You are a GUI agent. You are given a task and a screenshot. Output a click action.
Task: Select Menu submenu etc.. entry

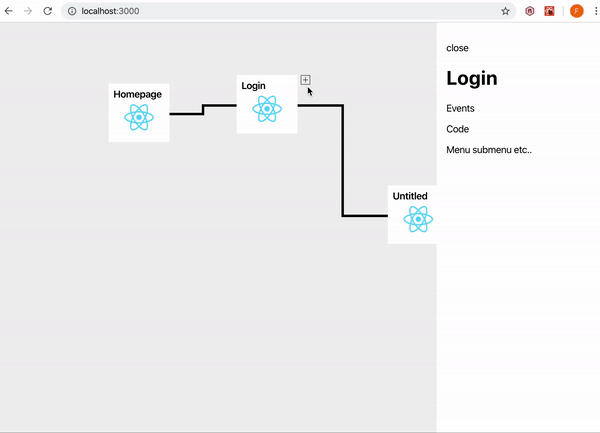tap(489, 150)
